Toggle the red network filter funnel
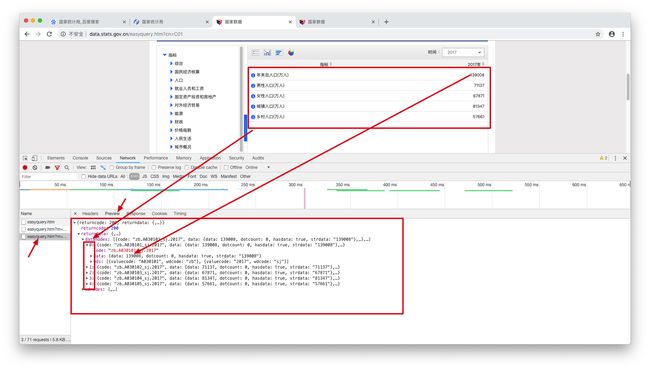Screen dimensions: 650x370 tap(57, 167)
